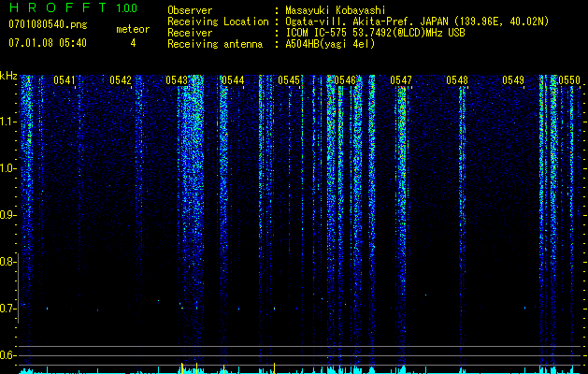Click the meteor count label
The image size is (588, 374).
(x=133, y=29)
